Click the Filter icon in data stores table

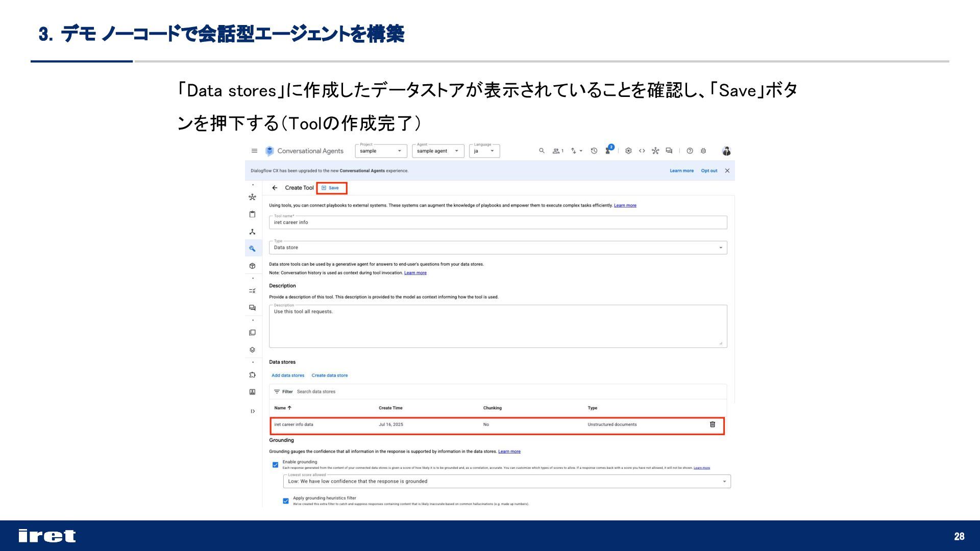click(x=277, y=392)
